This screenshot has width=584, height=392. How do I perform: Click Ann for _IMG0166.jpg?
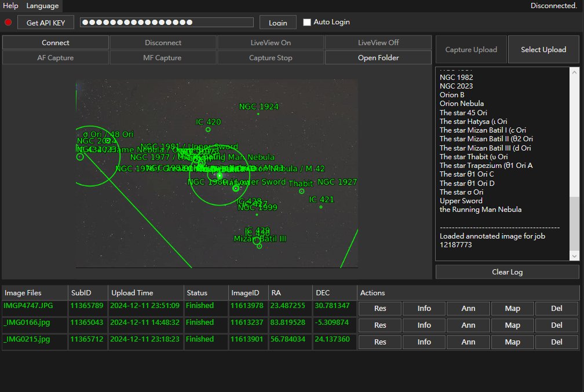click(468, 325)
